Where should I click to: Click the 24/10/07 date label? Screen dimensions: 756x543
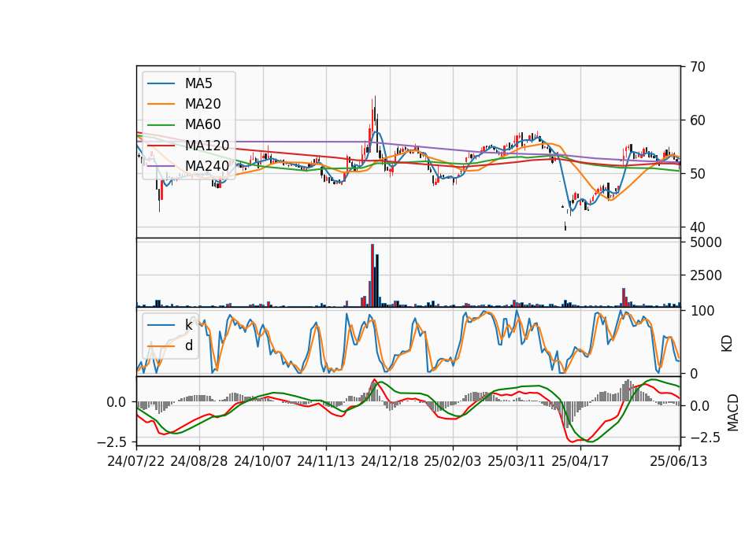[263, 461]
